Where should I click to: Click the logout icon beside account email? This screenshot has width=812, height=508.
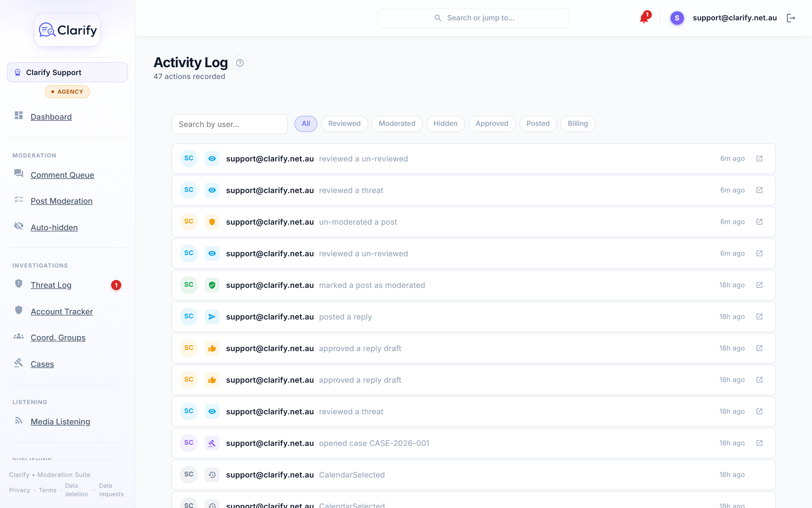(791, 18)
